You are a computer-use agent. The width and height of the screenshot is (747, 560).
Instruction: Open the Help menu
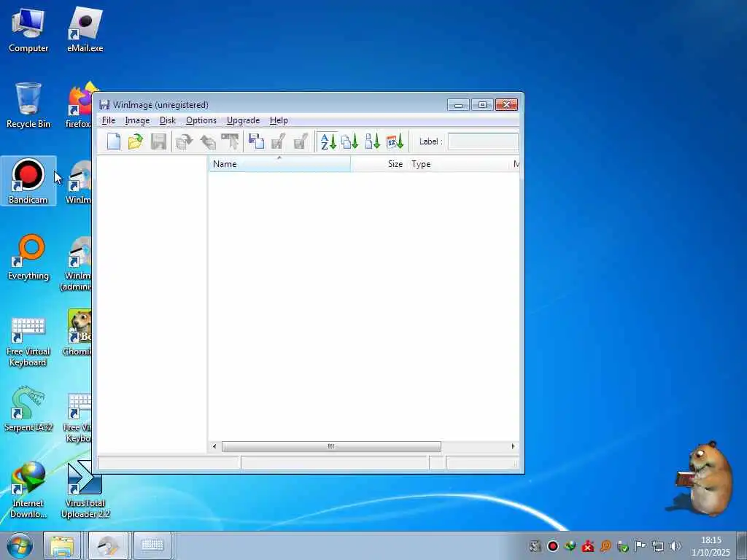[279, 120]
